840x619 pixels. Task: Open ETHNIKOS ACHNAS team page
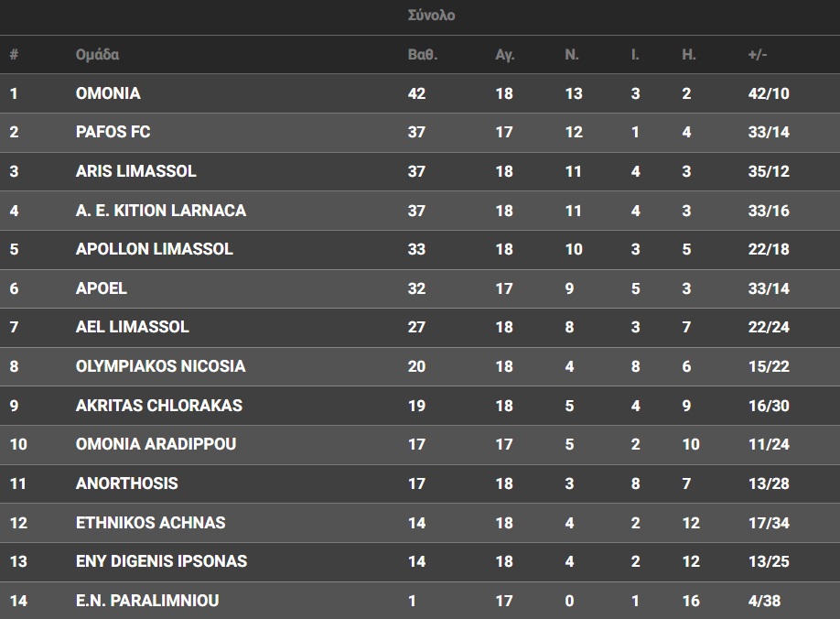[x=150, y=523]
